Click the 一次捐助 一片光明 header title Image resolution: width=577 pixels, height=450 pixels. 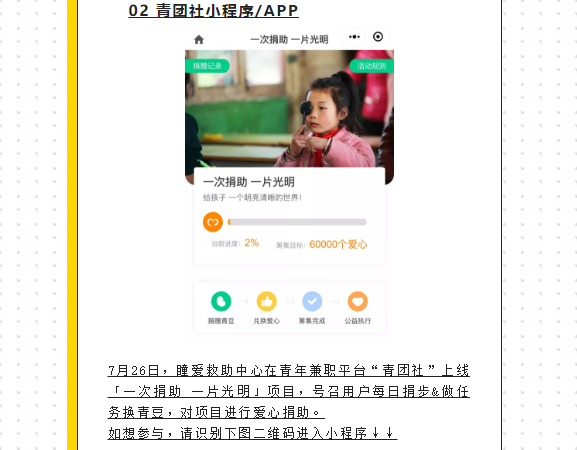tap(289, 39)
